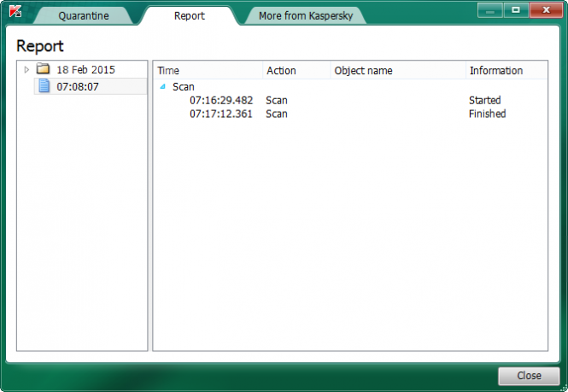The height and width of the screenshot is (392, 568).
Task: Click Scan action in the 07:16:29.482 row
Action: pyautogui.click(x=277, y=100)
